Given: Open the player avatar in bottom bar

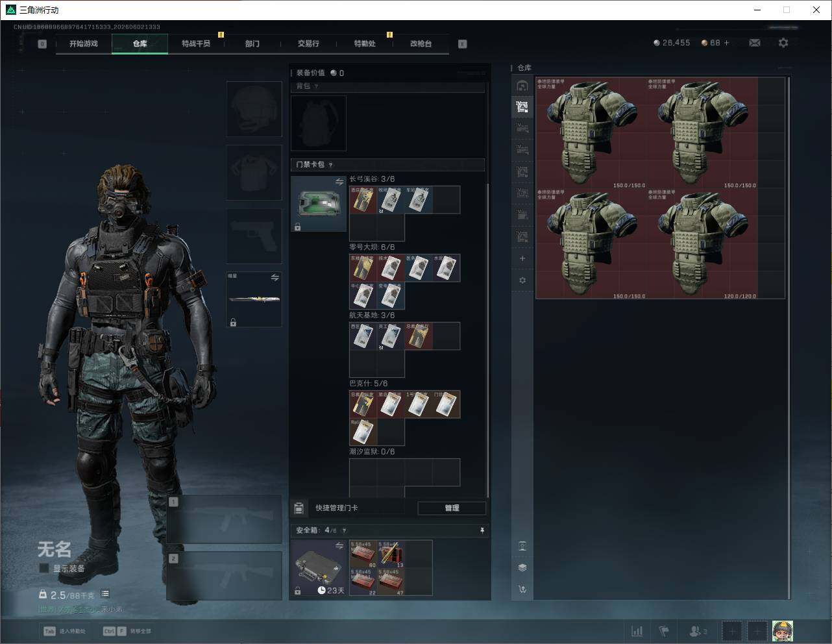Looking at the screenshot, I should tap(783, 631).
